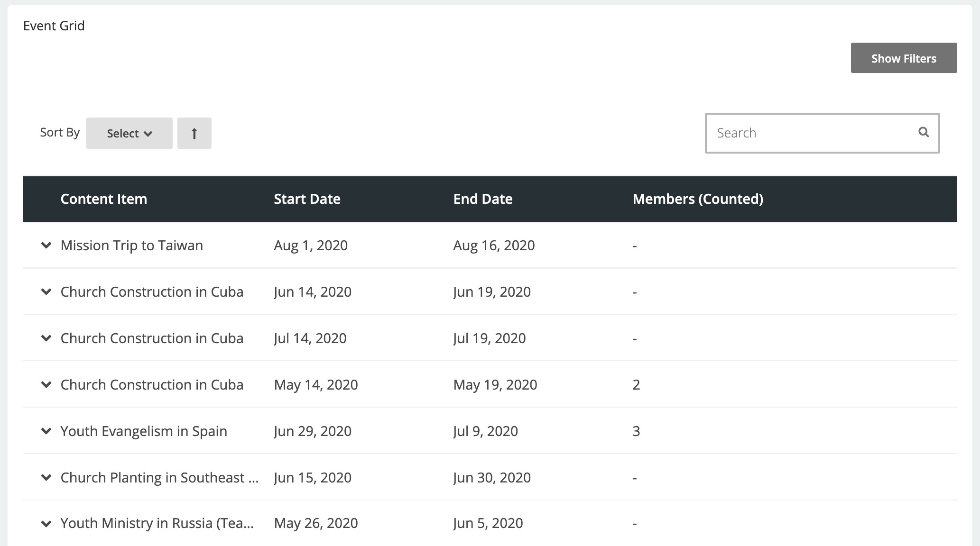980x546 pixels.
Task: Expand the Youth Evangelism in Spain row
Action: coord(46,431)
